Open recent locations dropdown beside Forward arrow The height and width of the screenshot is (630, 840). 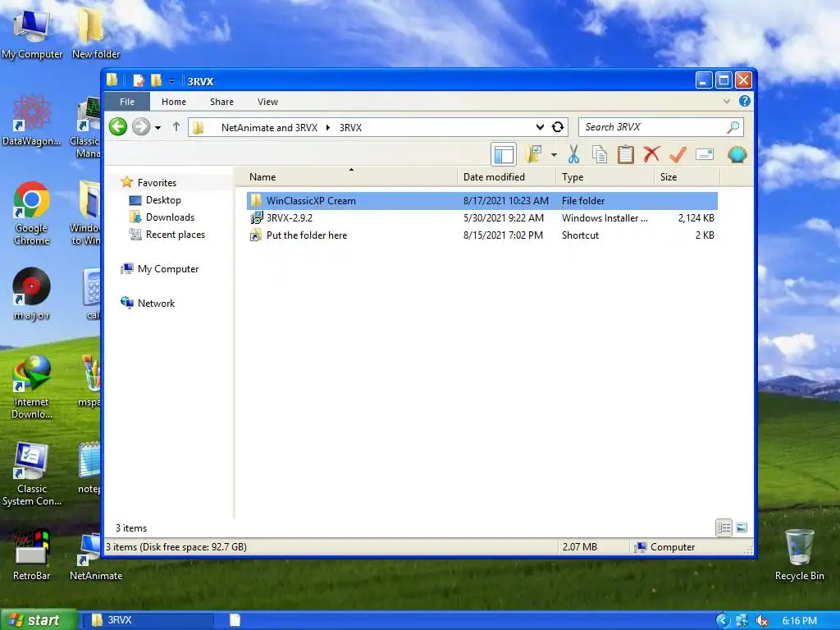pos(157,127)
